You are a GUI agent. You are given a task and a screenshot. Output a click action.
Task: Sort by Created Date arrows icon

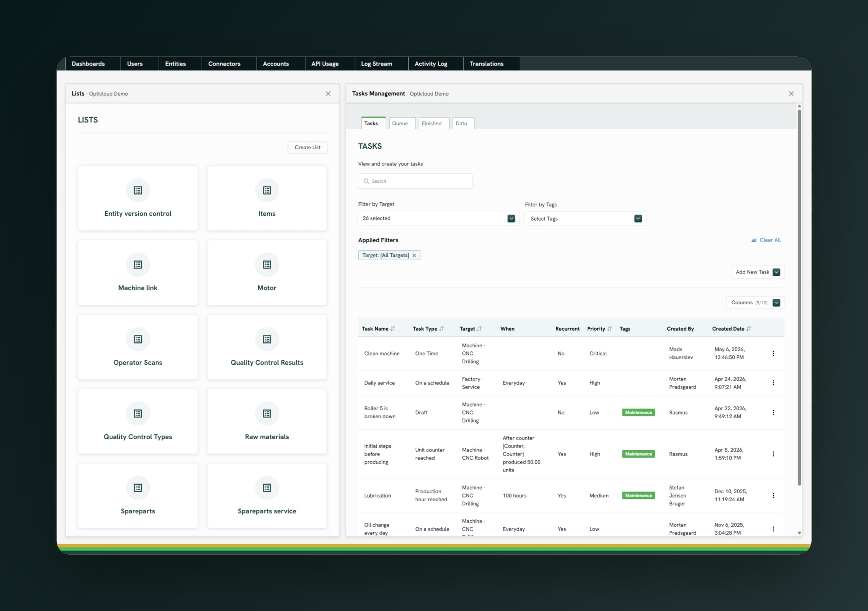tap(748, 329)
